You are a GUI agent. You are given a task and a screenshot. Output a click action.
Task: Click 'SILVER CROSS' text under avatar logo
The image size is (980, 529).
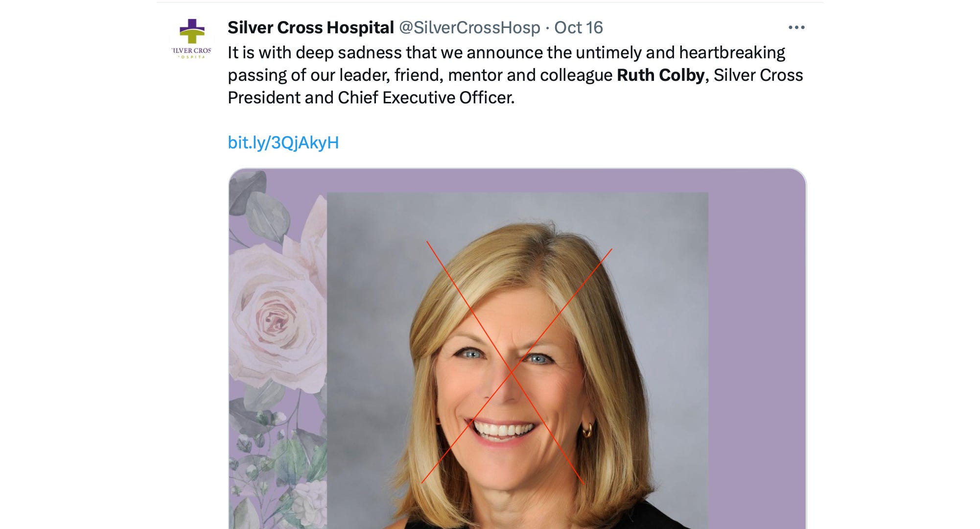click(192, 50)
